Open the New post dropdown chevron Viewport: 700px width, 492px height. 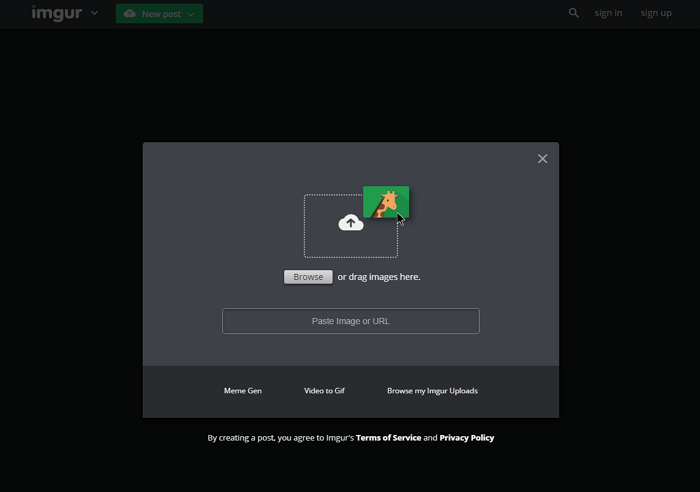click(x=191, y=14)
